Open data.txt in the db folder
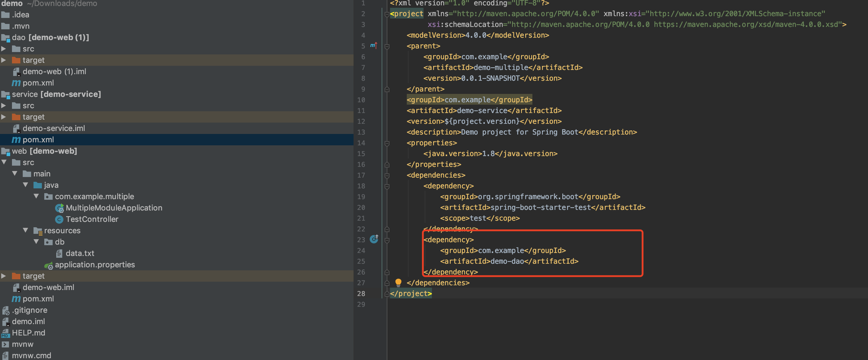 click(80, 253)
